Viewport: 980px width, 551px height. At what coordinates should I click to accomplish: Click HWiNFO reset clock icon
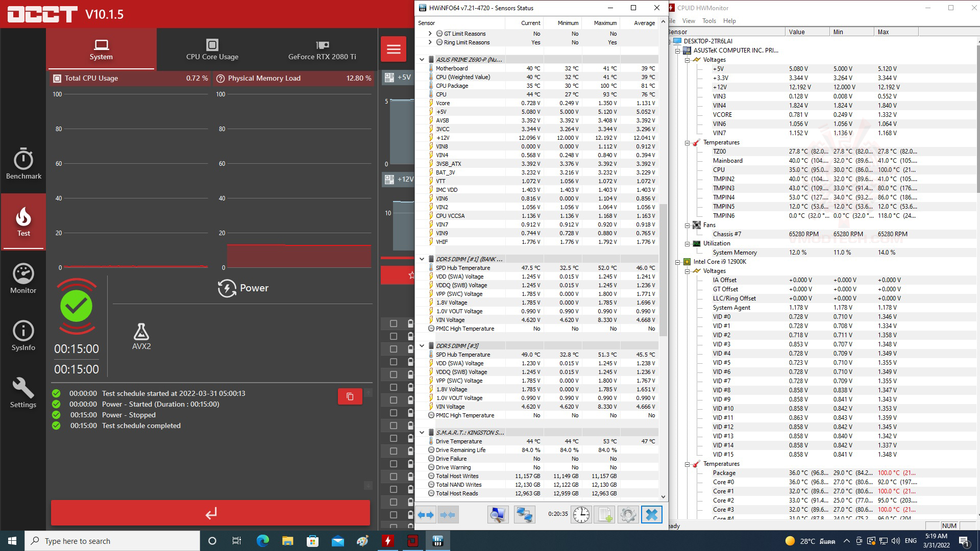(581, 514)
